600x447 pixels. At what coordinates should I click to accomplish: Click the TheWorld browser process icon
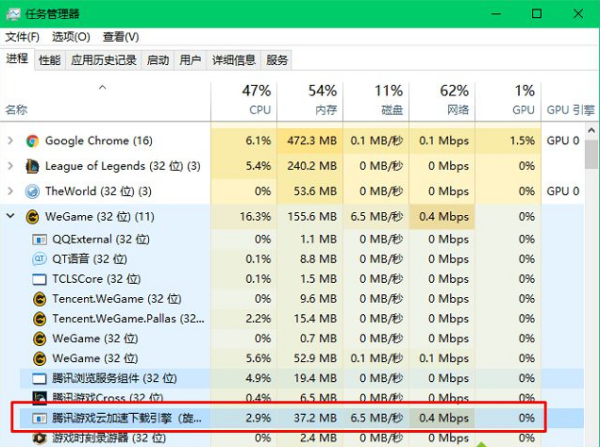click(x=33, y=191)
